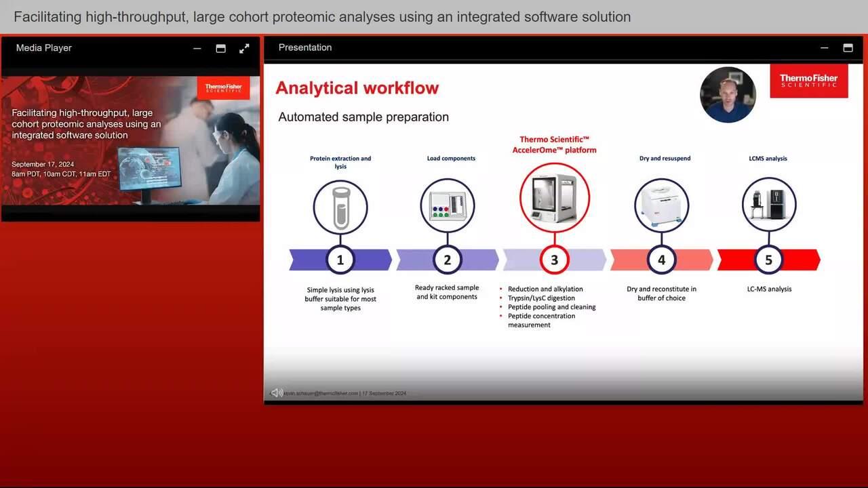Screen dimensions: 868x488
Task: Click the test tube lysis icon
Action: click(x=340, y=207)
